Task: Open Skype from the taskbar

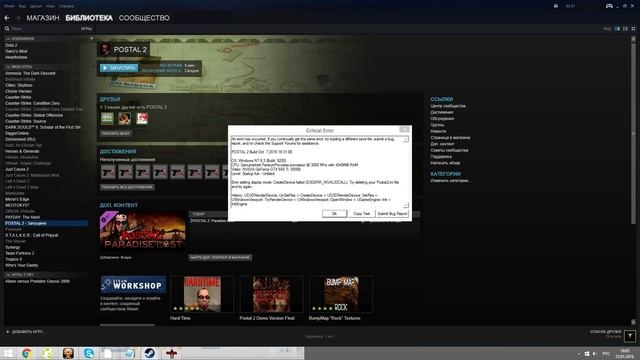Action: click(x=89, y=353)
